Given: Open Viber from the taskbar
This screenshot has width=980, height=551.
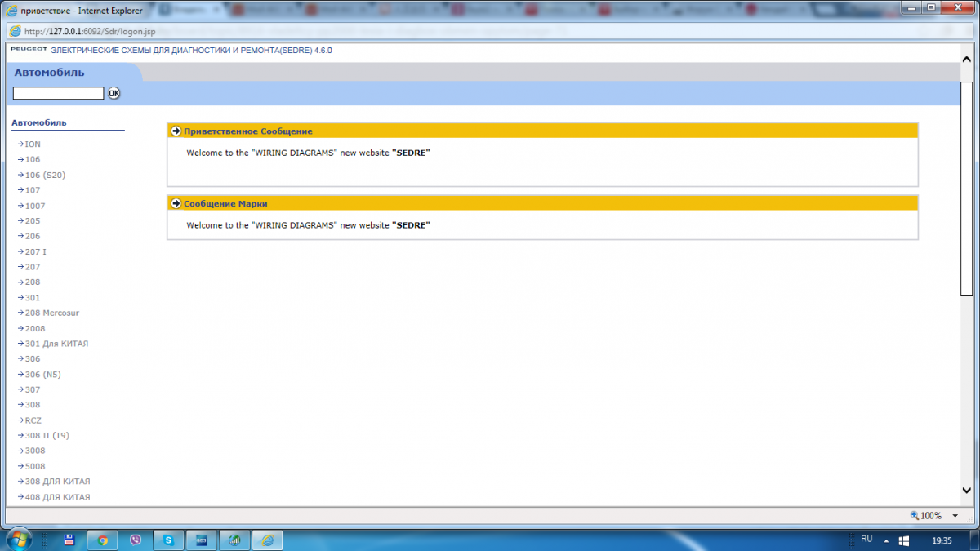Looking at the screenshot, I should point(136,540).
